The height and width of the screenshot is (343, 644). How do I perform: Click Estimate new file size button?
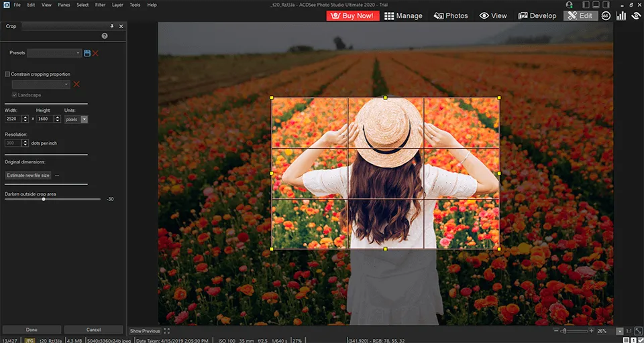pyautogui.click(x=28, y=175)
